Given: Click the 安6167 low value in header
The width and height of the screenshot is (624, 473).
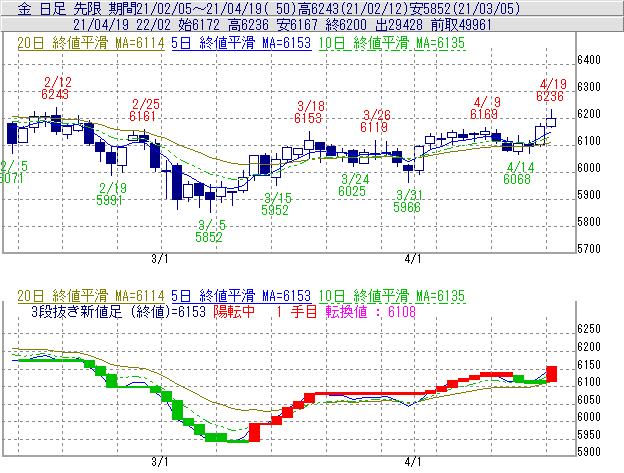Looking at the screenshot, I should pyautogui.click(x=297, y=25).
